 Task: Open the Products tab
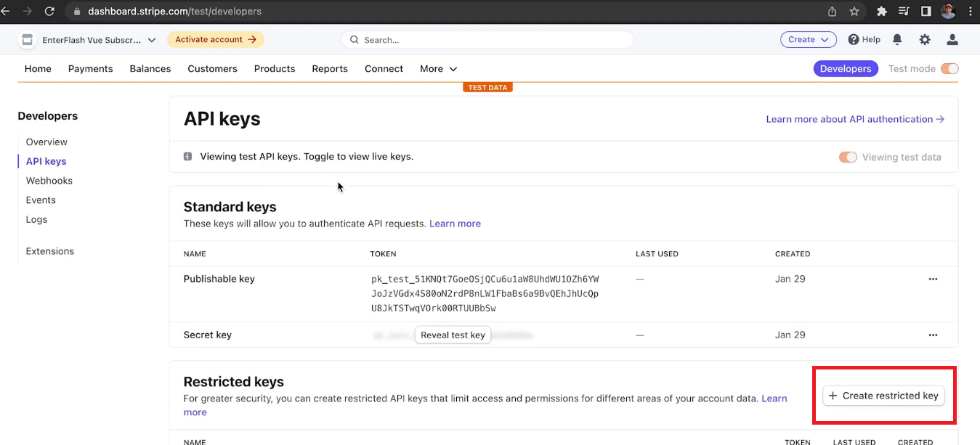pyautogui.click(x=275, y=69)
